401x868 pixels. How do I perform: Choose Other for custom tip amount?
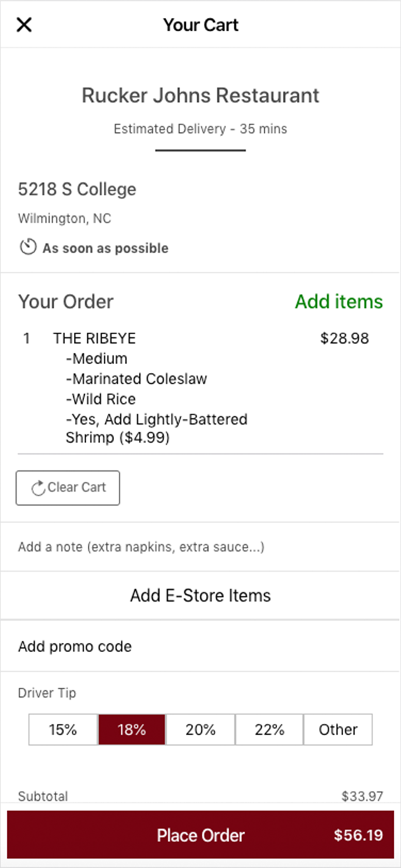click(x=338, y=730)
